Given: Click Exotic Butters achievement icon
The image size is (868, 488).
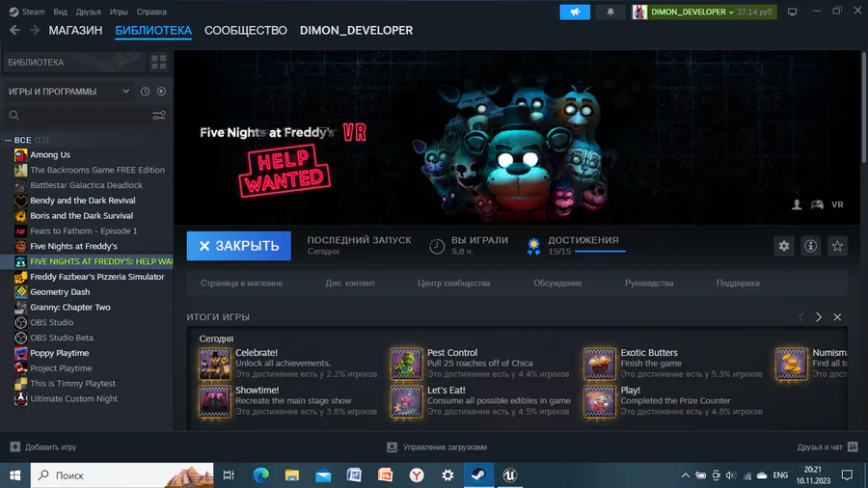Looking at the screenshot, I should coord(599,364).
